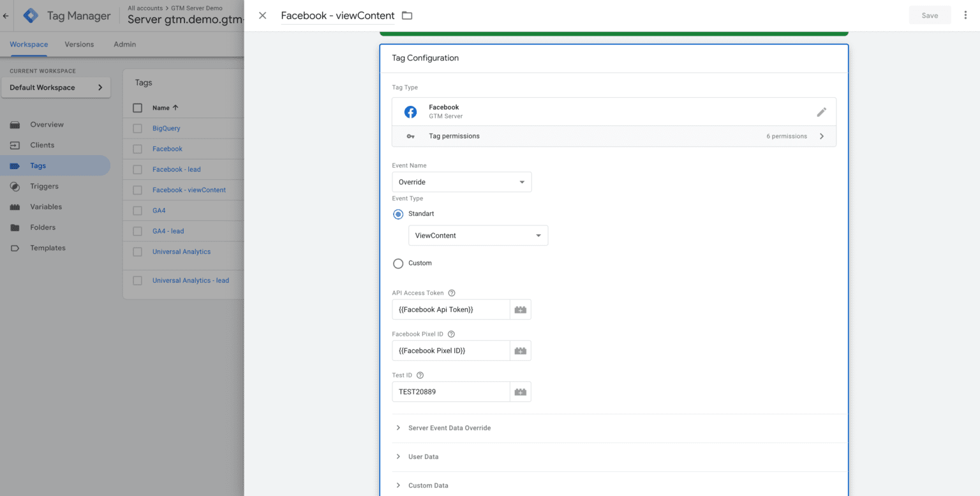The height and width of the screenshot is (496, 980).
Task: Click the Test ID field with TEST20889
Action: (450, 392)
